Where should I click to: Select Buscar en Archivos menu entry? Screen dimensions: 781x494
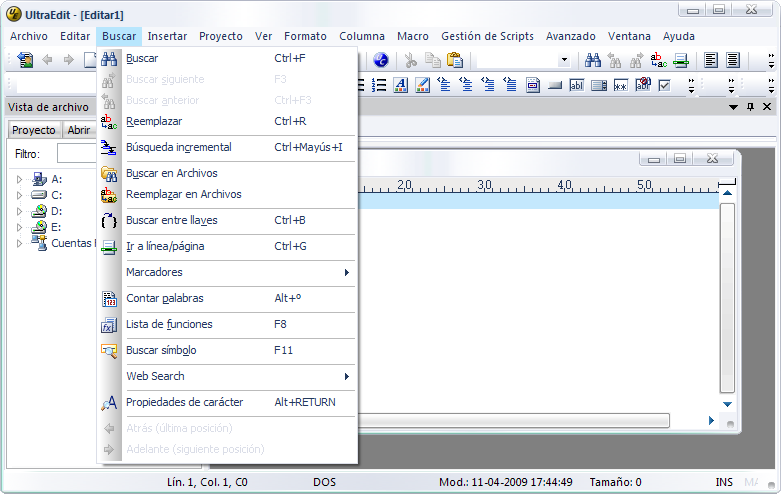point(171,173)
